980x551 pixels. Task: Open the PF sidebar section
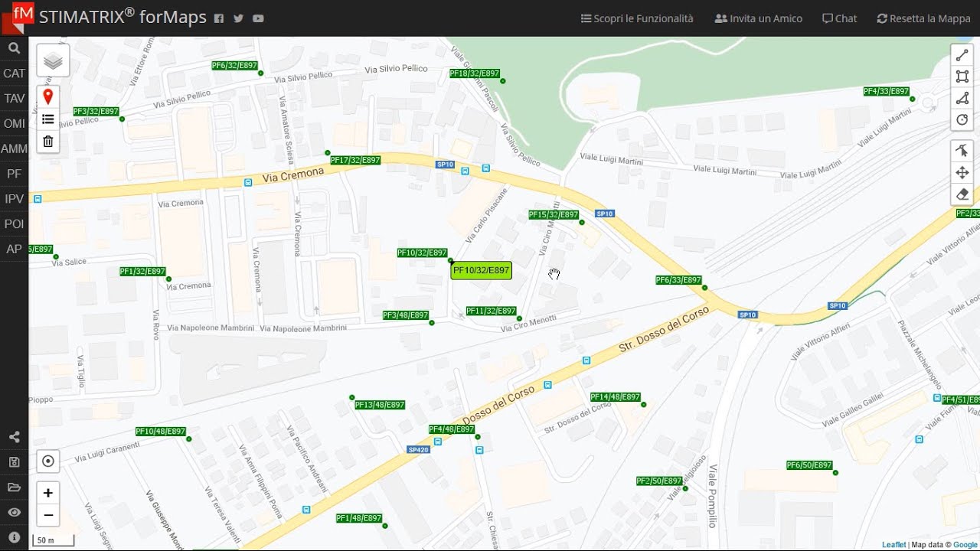(x=14, y=174)
